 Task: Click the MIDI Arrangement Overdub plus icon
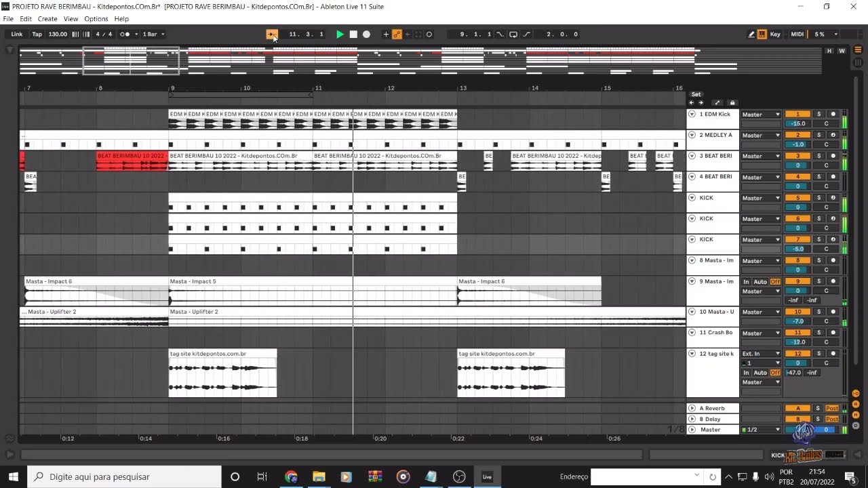point(386,34)
